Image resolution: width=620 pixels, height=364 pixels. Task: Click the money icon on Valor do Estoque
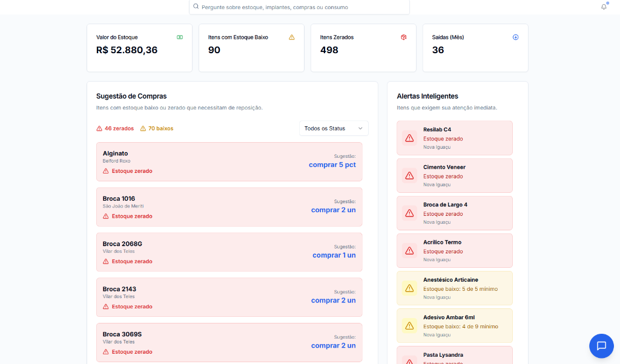pos(180,37)
